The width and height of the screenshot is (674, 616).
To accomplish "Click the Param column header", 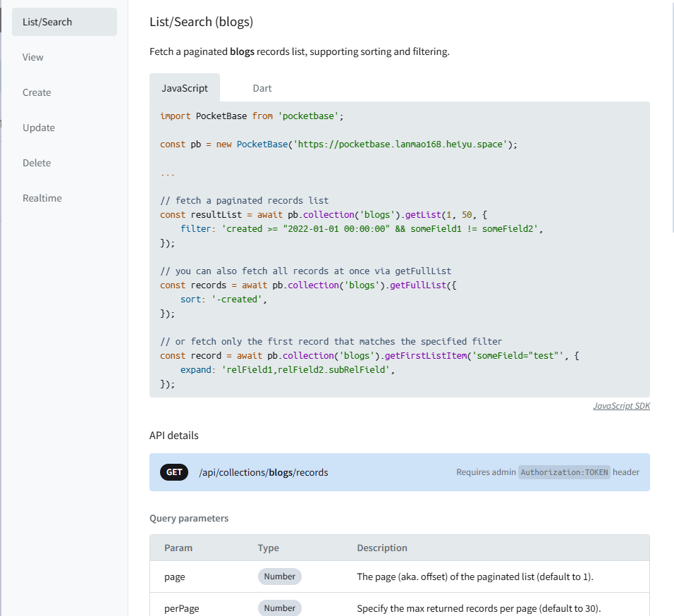I will [x=178, y=548].
